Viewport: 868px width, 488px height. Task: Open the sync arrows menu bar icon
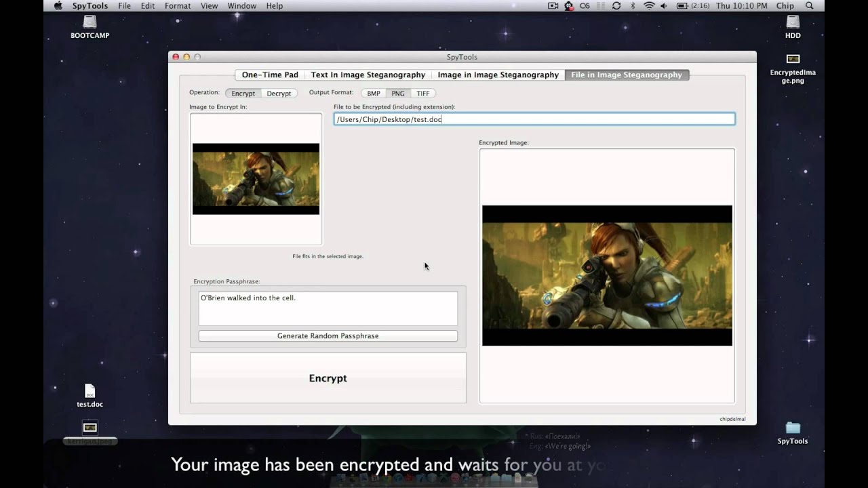616,5
